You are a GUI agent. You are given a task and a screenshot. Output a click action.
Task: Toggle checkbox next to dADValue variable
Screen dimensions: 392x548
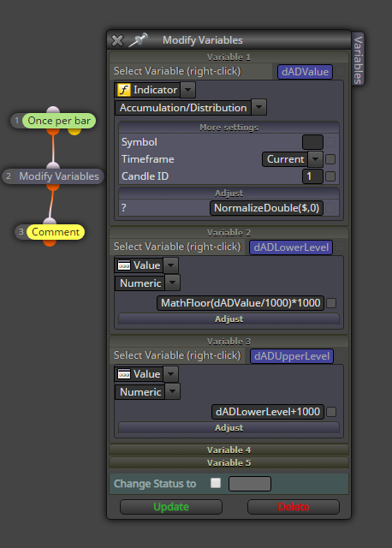pos(340,72)
